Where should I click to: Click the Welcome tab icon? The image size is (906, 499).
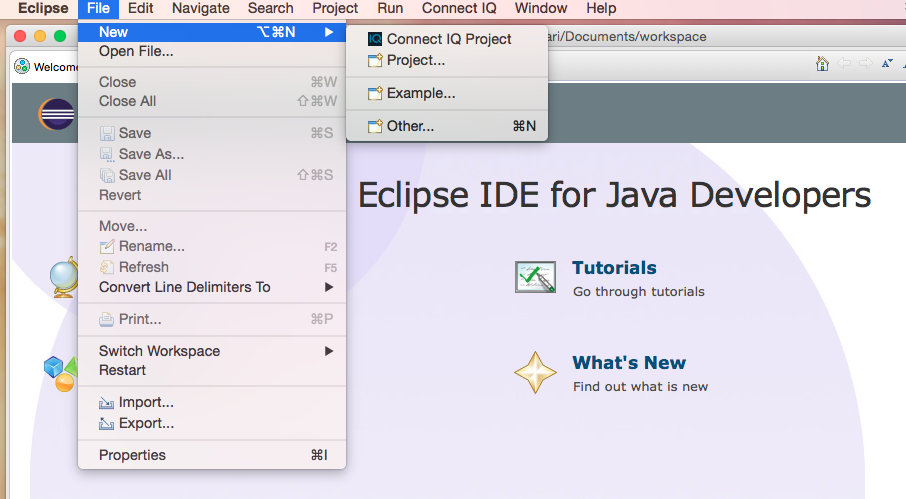(22, 66)
